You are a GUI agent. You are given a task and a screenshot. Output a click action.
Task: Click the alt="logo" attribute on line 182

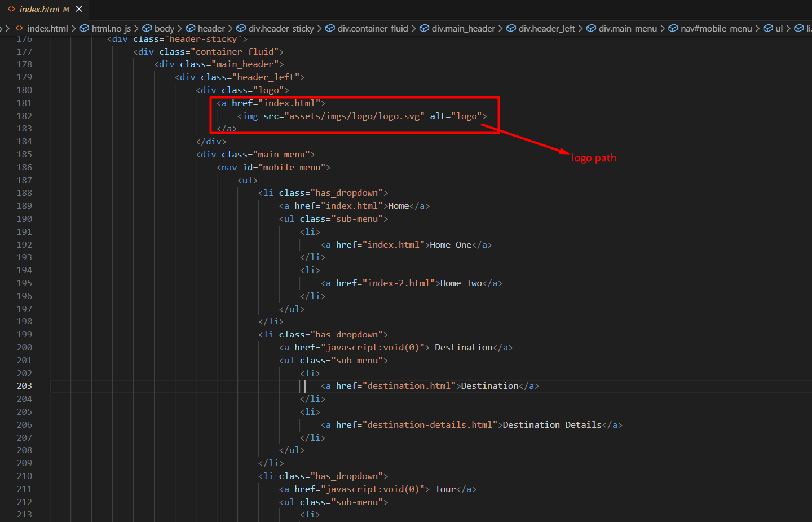(x=456, y=116)
